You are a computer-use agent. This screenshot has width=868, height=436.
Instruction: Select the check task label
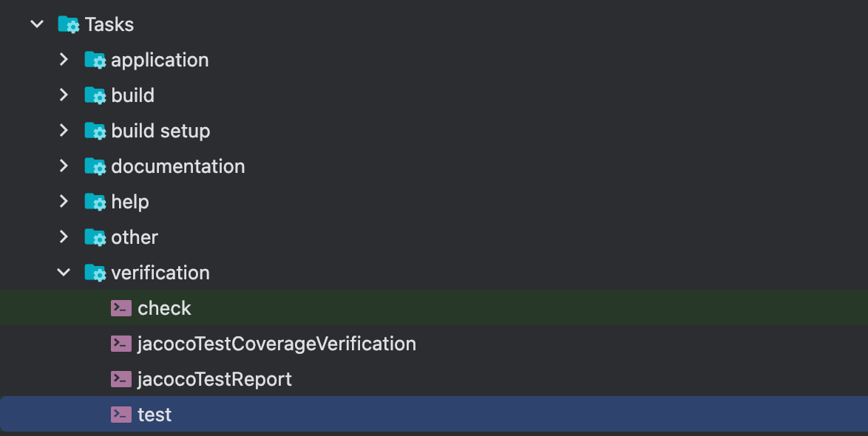164,308
